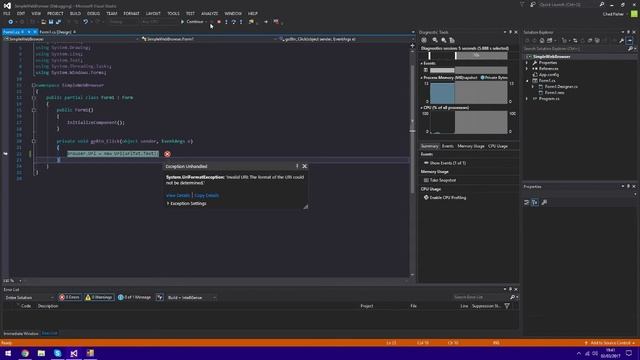Click Copy Details link in exception popup
This screenshot has width=640, height=360.
[x=207, y=196]
